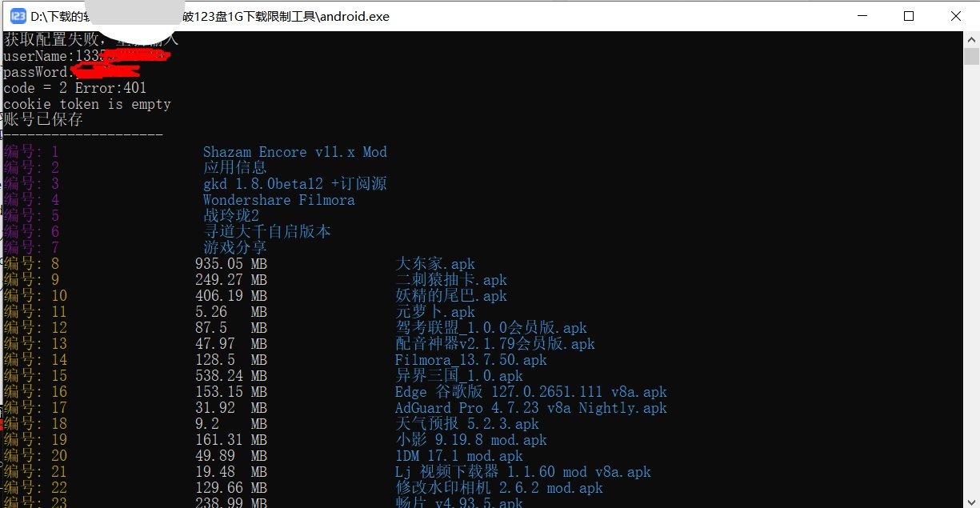
Task: Click the '游戏分享' entry
Action: click(x=235, y=248)
